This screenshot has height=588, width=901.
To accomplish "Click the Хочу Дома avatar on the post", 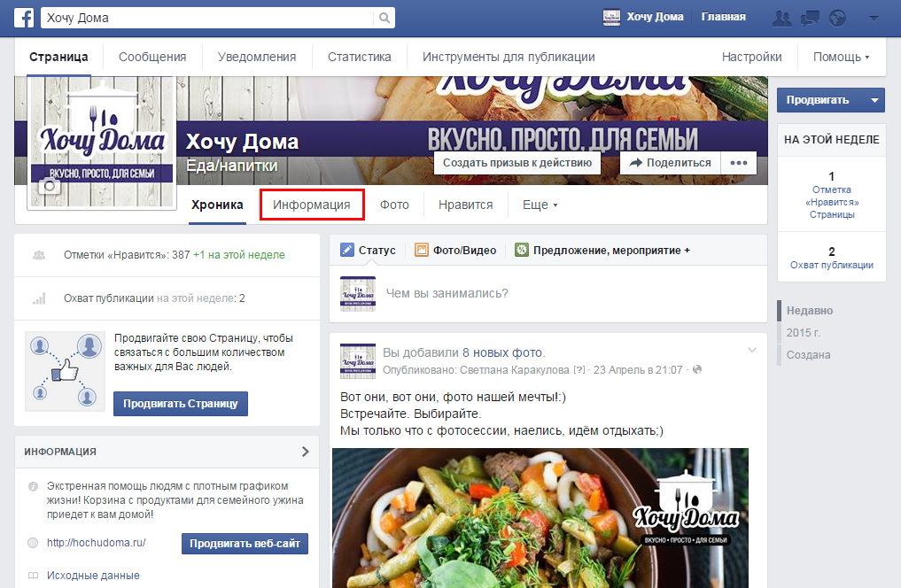I will 358,361.
